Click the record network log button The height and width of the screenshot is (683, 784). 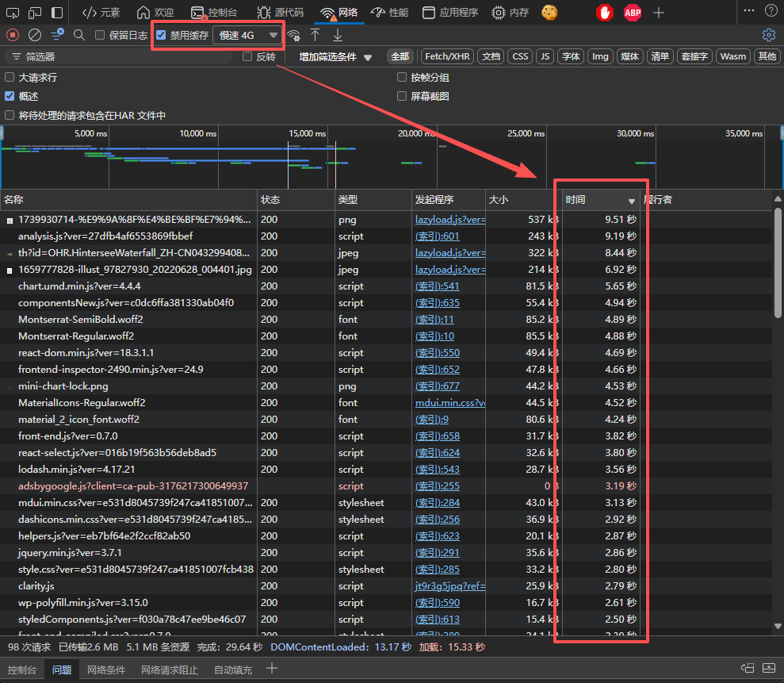(x=12, y=35)
